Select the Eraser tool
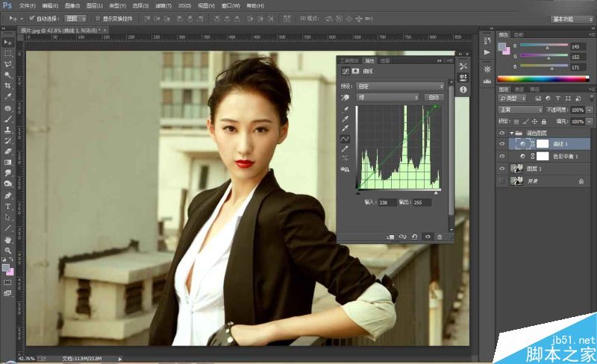The image size is (597, 364). point(7,151)
